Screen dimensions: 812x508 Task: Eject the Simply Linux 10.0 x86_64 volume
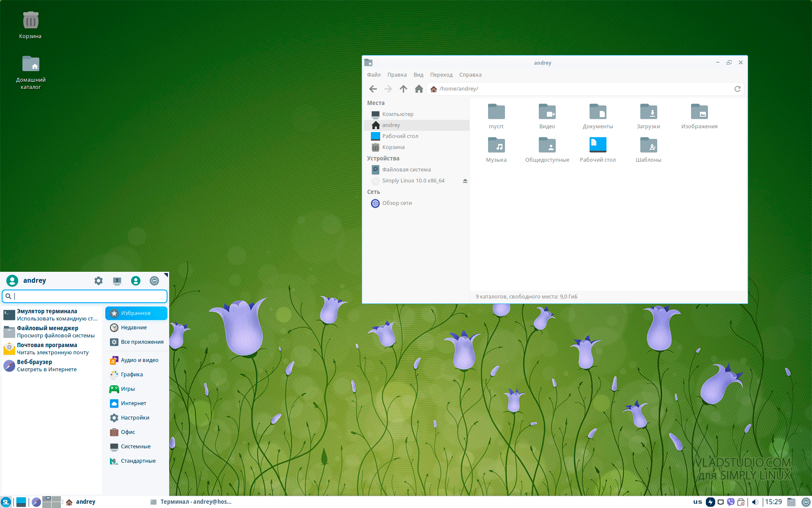pos(465,181)
